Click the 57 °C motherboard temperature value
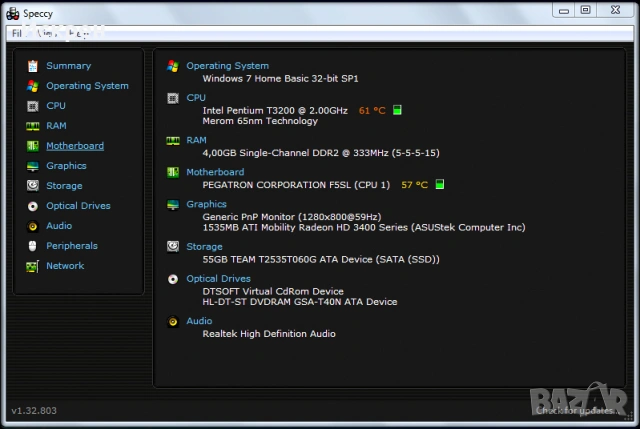Screen dimensions: 640x429 pyautogui.click(x=415, y=184)
